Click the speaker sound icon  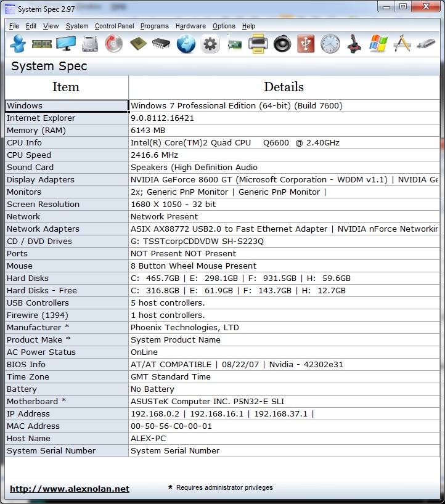(x=282, y=44)
